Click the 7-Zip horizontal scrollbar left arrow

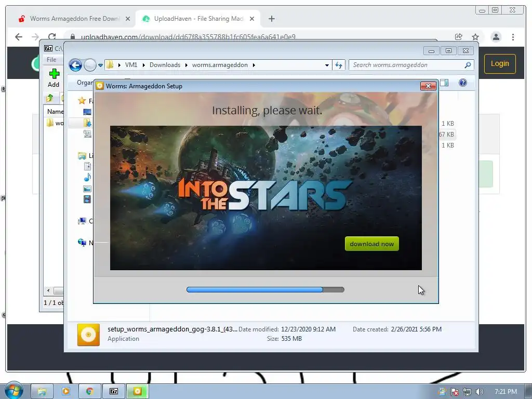click(x=48, y=291)
